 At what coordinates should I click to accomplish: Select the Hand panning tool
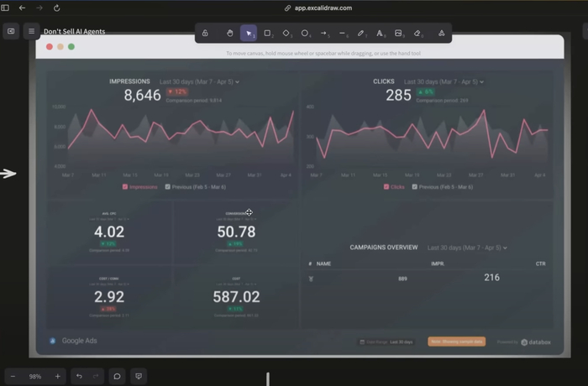tap(229, 34)
